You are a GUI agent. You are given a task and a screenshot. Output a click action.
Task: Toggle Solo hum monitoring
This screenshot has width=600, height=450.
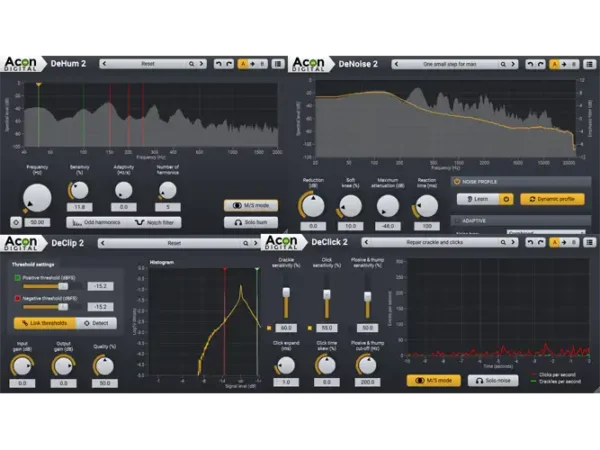[x=251, y=222]
